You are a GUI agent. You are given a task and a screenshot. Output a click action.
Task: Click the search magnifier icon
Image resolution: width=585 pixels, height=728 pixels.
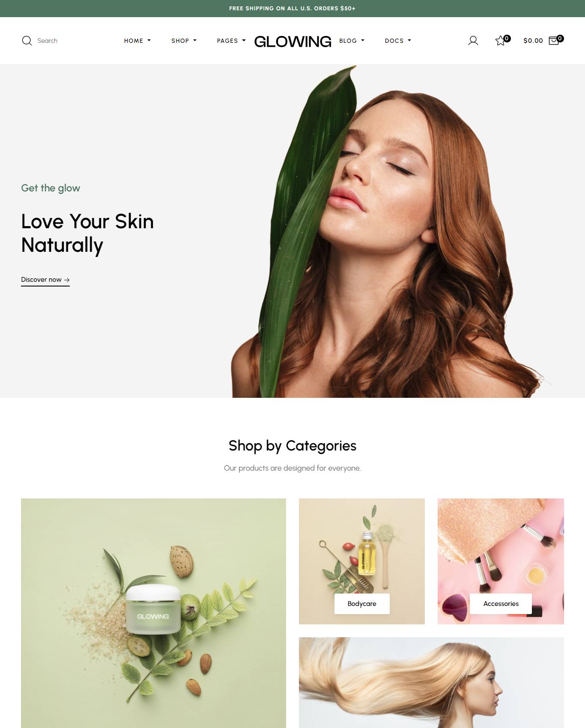coord(27,41)
